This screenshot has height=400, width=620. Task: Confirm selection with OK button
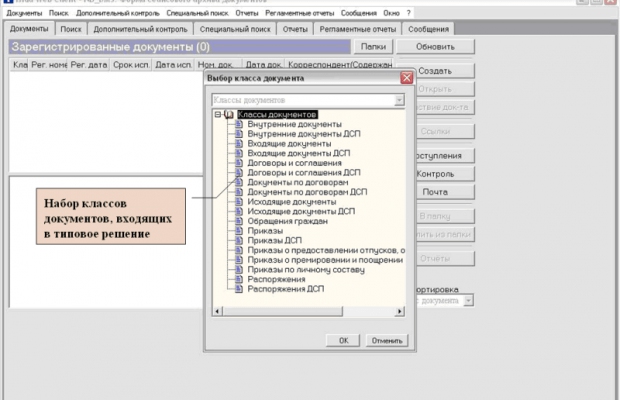343,340
